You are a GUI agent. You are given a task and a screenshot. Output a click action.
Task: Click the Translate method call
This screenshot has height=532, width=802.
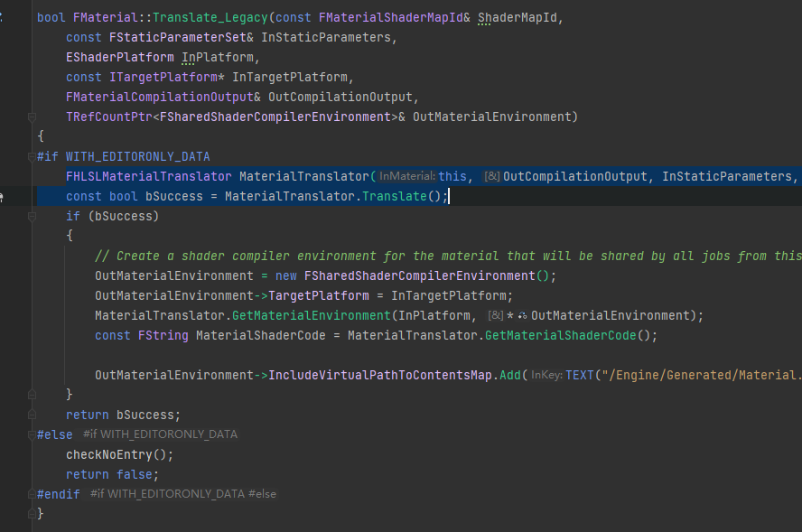click(394, 196)
